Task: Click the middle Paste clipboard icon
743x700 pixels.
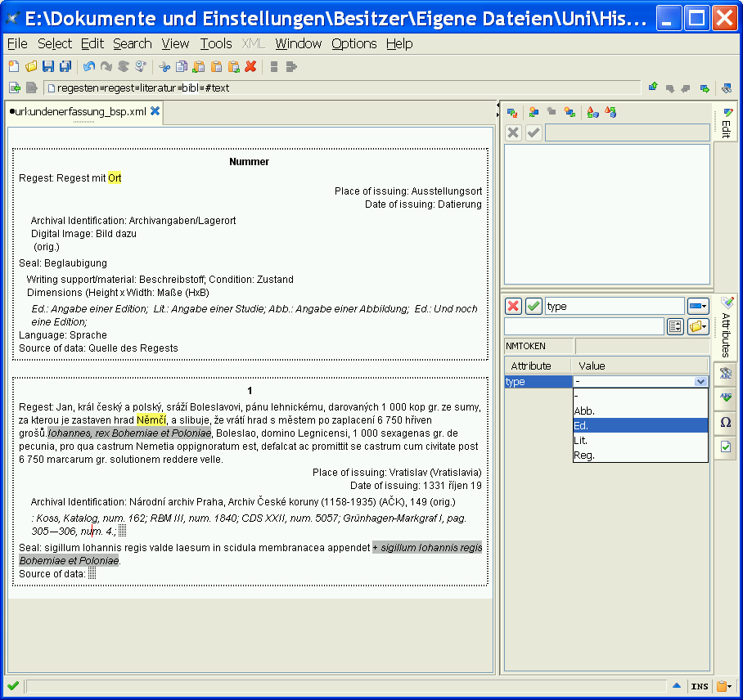Action: tap(216, 67)
